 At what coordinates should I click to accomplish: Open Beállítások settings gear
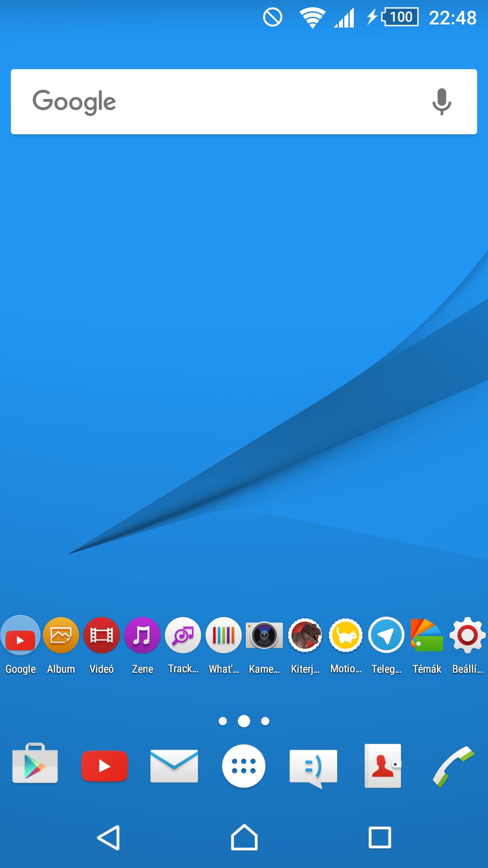[468, 636]
